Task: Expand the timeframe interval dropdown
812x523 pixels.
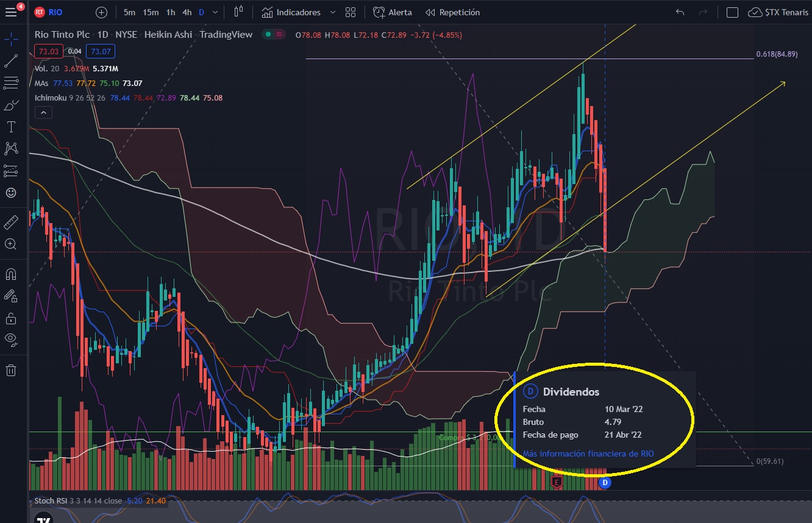Action: (x=215, y=12)
